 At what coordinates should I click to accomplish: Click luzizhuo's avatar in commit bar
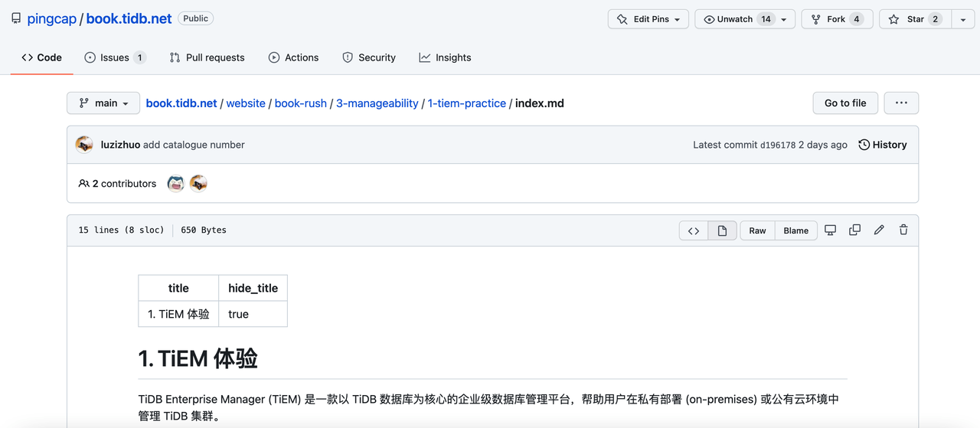pyautogui.click(x=84, y=145)
